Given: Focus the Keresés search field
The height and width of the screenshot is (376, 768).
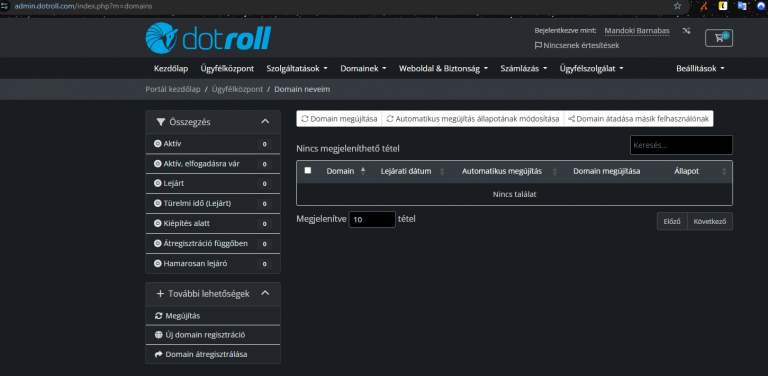Looking at the screenshot, I should 681,145.
